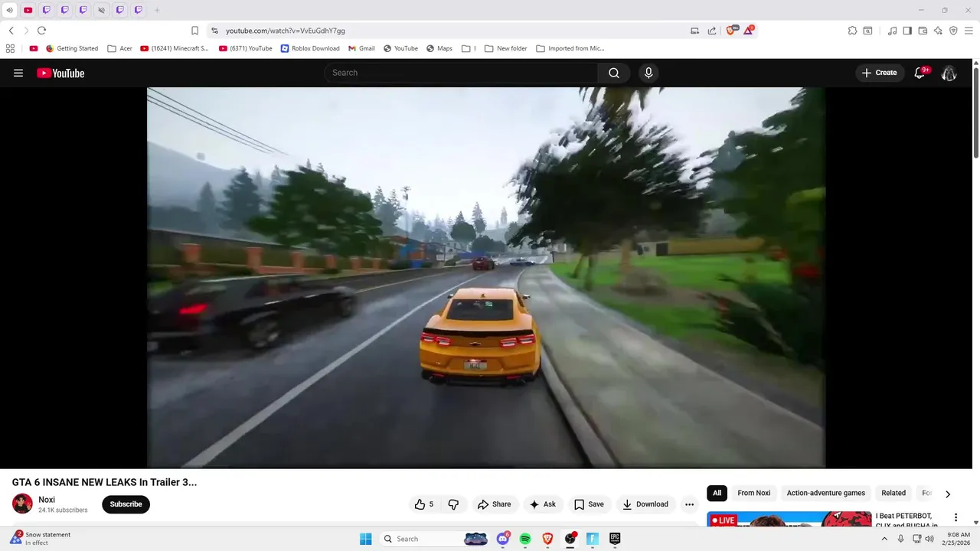Viewport: 980px width, 551px height.
Task: Open the live PETERBOT video thumbnail
Action: pos(789,520)
